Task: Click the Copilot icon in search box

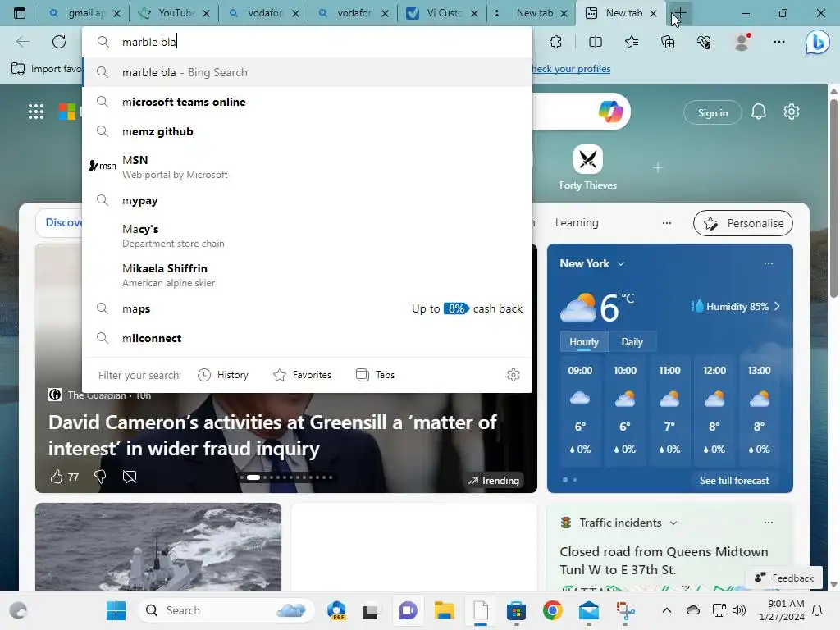Action: (610, 112)
